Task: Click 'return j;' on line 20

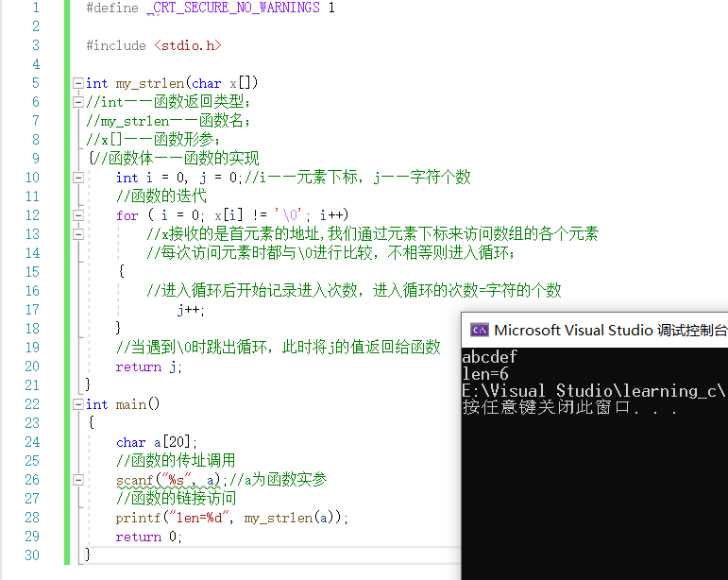Action: tap(148, 367)
